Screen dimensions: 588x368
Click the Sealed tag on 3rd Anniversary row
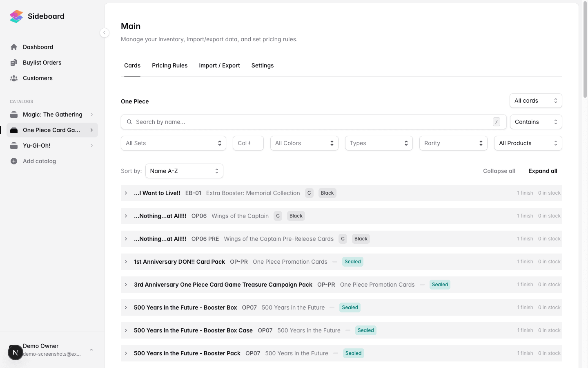[440, 285]
